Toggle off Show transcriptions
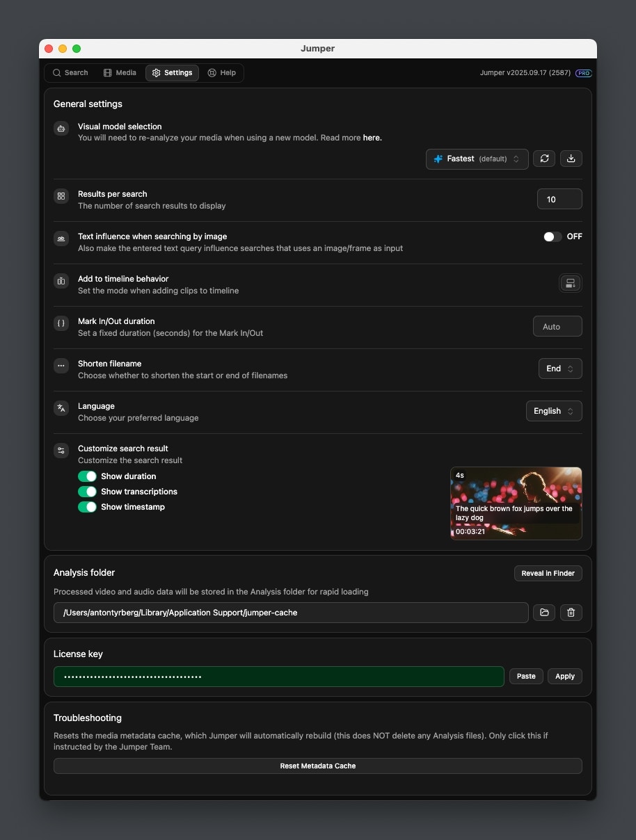Viewport: 636px width, 840px height. (x=87, y=492)
